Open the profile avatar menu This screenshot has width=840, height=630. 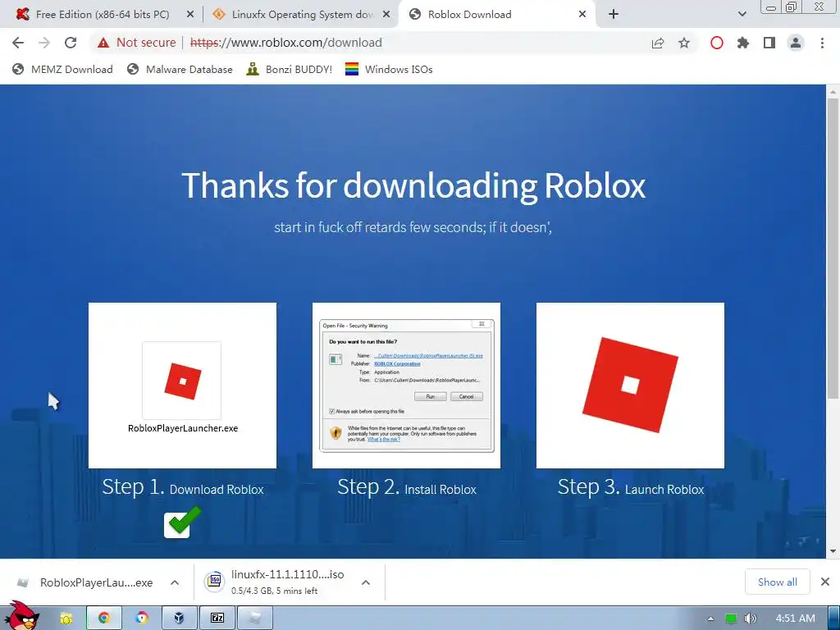[x=796, y=43]
